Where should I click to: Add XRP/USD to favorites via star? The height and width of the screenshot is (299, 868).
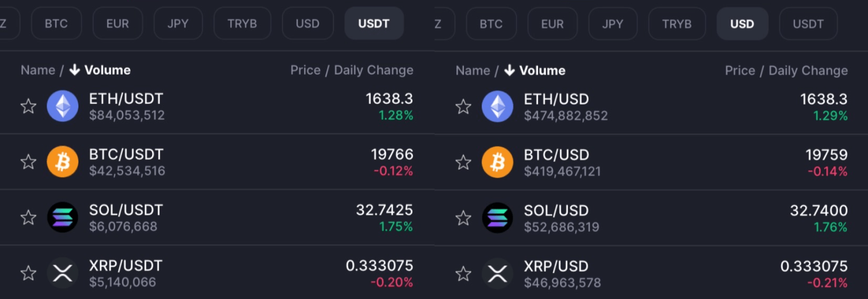point(463,274)
